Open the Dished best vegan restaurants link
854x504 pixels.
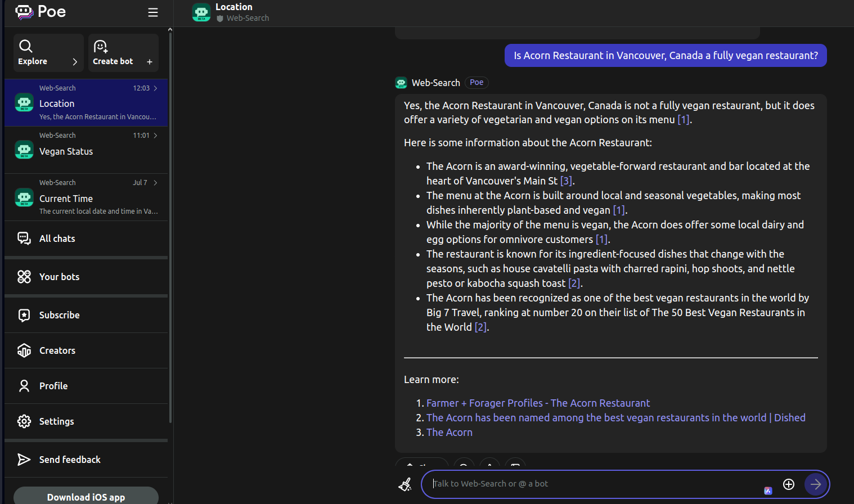pos(616,418)
